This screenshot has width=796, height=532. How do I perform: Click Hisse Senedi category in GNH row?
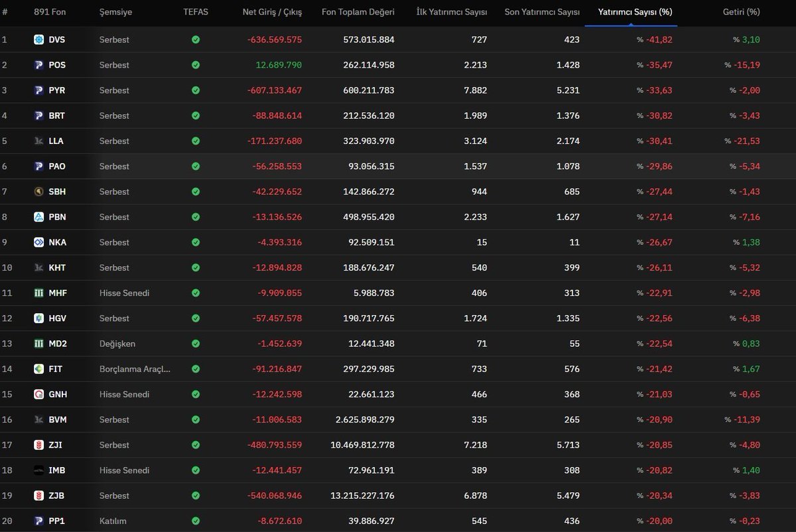point(125,395)
